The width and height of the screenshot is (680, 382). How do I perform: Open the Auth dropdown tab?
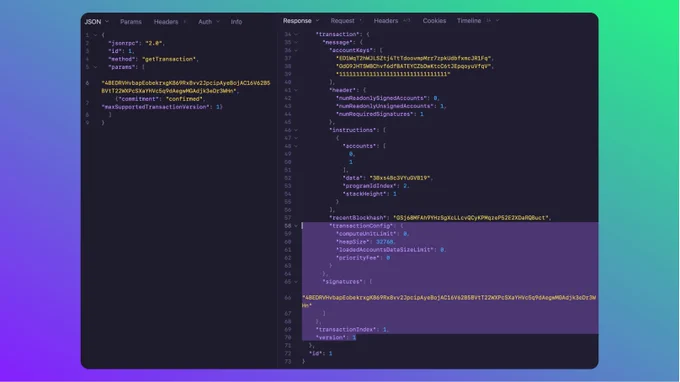(209, 22)
